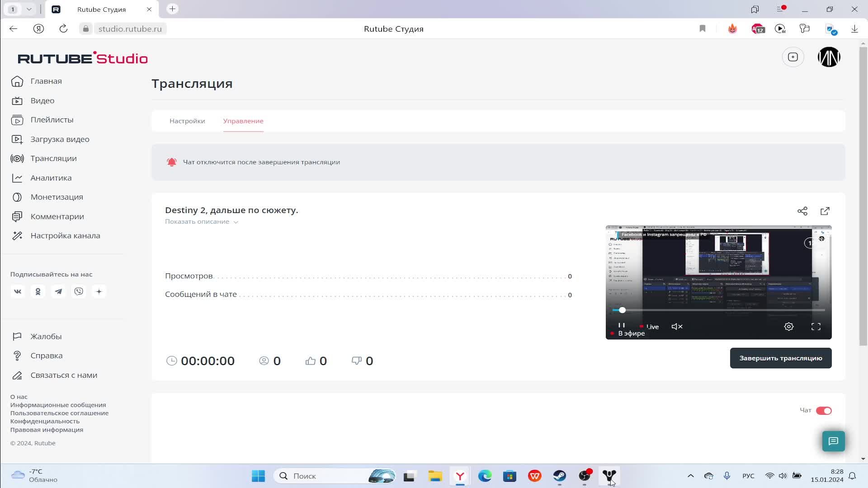The image size is (868, 488).
Task: Open Аналитика in the sidebar
Action: [x=51, y=178]
